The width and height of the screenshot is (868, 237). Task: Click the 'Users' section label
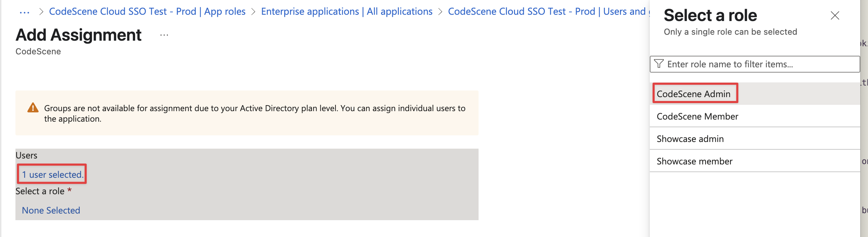(26, 155)
